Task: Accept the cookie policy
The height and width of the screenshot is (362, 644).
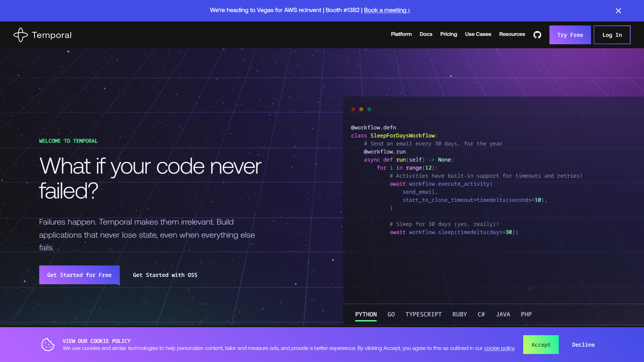Action: (541, 345)
